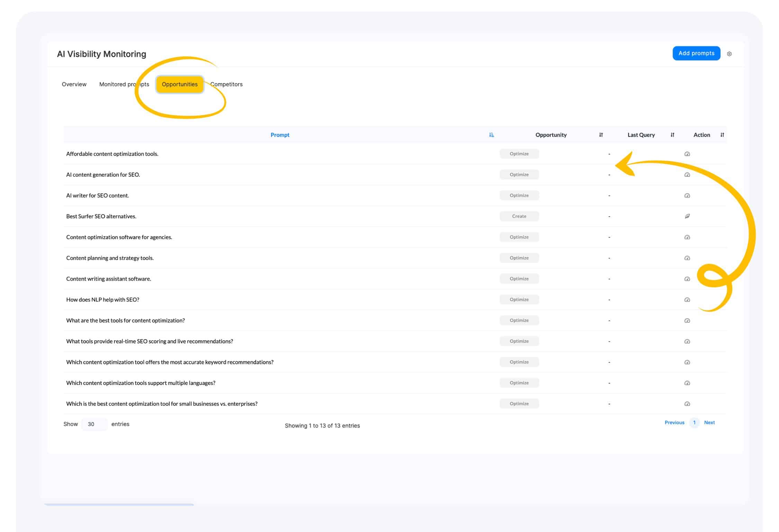Click the gauge action icon for AI writer for SEO content
This screenshot has height=532, width=779.
[x=687, y=195]
